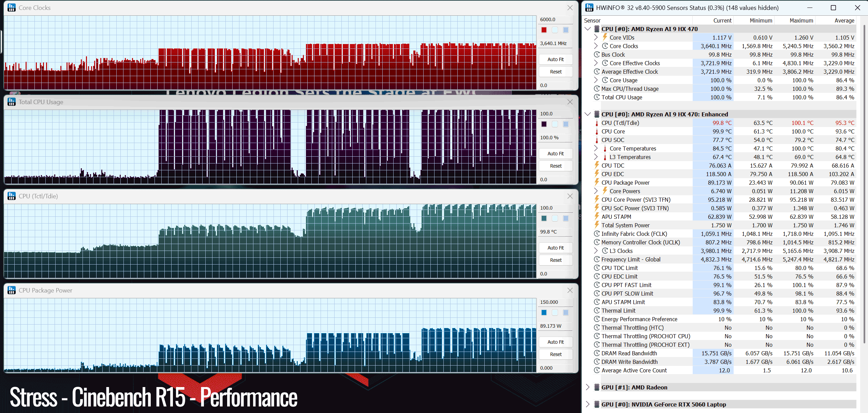Screen dimensions: 868x413
Task: Click the HWiNFO icon in Total CPU Usage window
Action: click(12, 102)
